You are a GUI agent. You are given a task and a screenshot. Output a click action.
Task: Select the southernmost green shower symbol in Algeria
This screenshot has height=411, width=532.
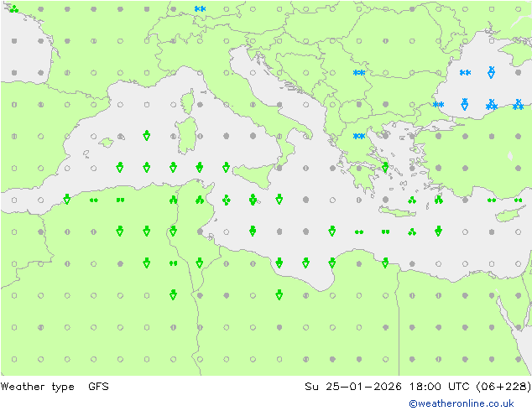[173, 294]
